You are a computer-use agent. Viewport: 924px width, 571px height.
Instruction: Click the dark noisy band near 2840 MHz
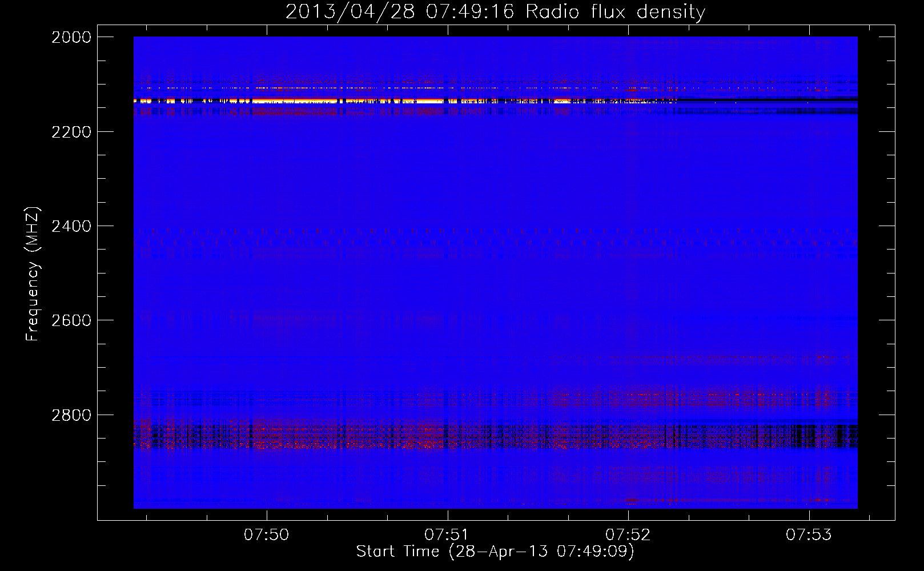495,435
